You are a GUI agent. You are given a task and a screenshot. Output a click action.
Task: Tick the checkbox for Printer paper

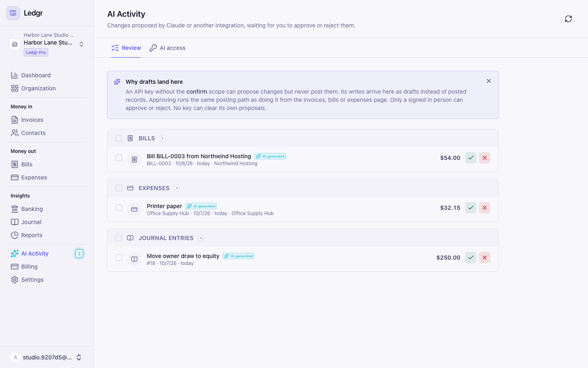119,208
